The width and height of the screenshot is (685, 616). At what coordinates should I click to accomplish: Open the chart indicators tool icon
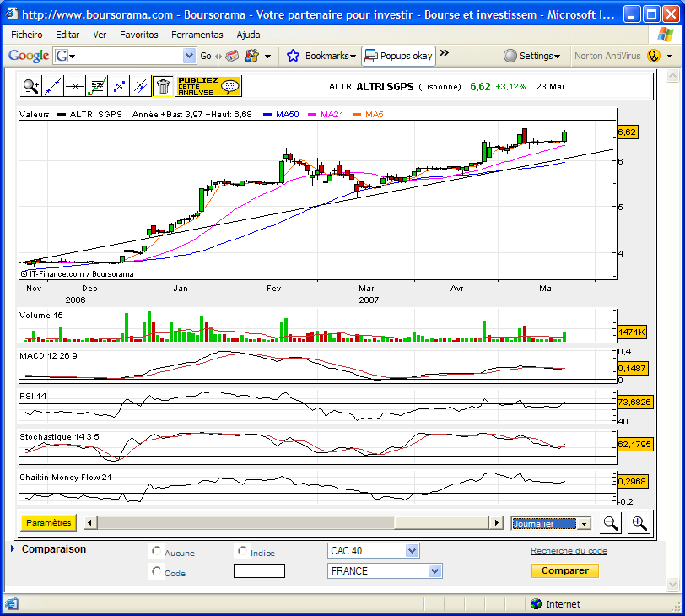97,86
